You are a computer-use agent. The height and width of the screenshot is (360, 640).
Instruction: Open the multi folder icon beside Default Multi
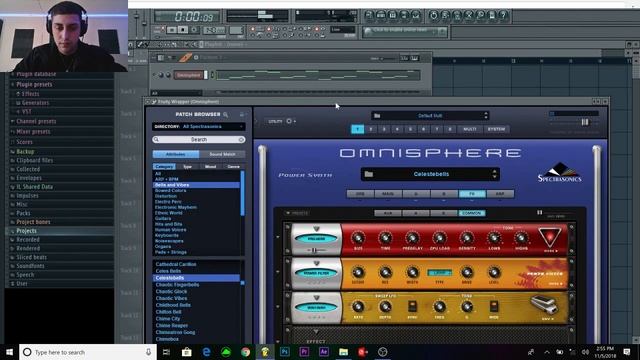tap(377, 116)
